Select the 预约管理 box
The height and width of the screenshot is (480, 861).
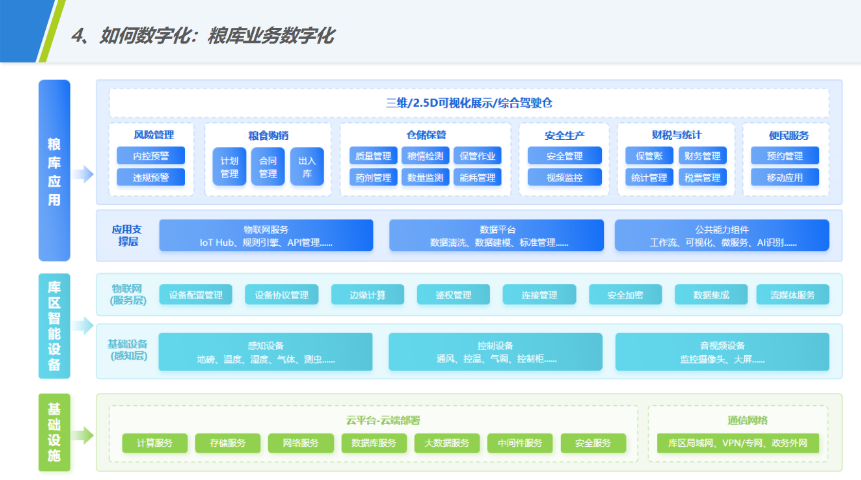pos(785,156)
